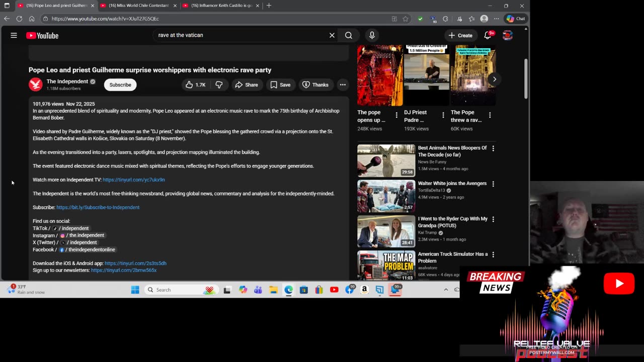Click the Create button

click(460, 35)
